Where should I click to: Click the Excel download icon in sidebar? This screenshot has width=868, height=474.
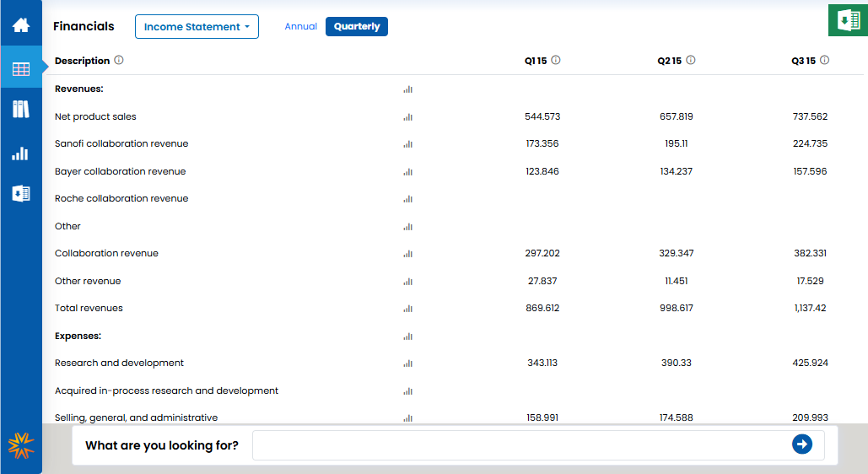coord(21,193)
